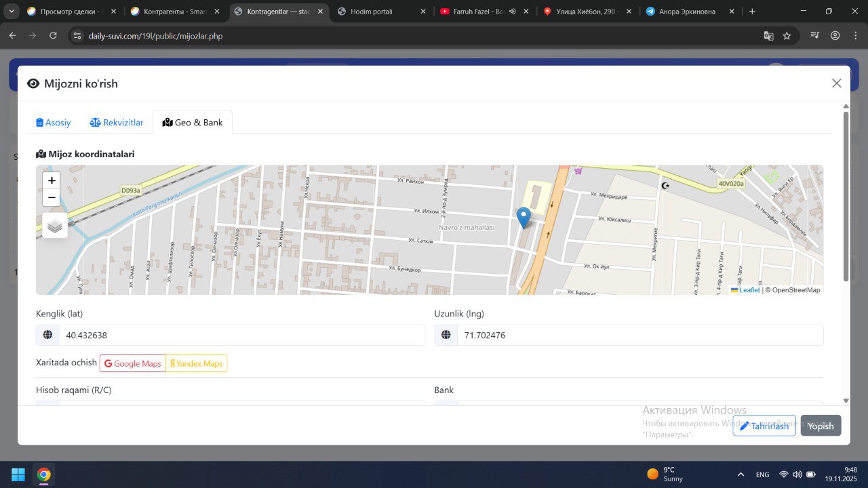Expand the Chrome tab search dropdown
Screen dimensions: 868x488
[x=12, y=12]
